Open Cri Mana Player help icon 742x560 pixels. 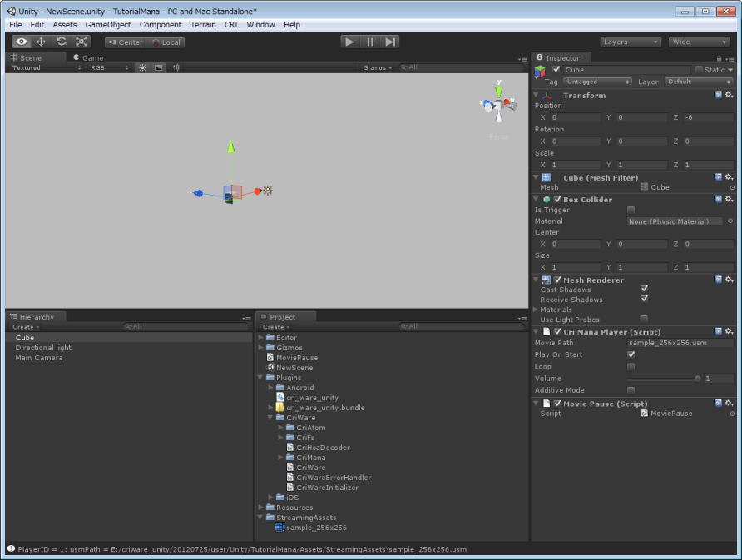718,331
